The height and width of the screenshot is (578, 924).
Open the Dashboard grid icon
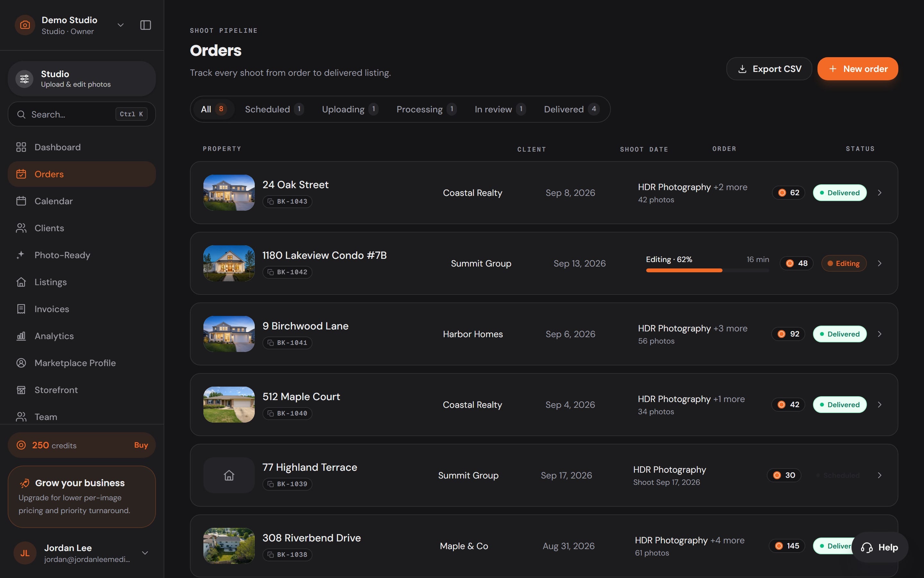[x=21, y=147]
